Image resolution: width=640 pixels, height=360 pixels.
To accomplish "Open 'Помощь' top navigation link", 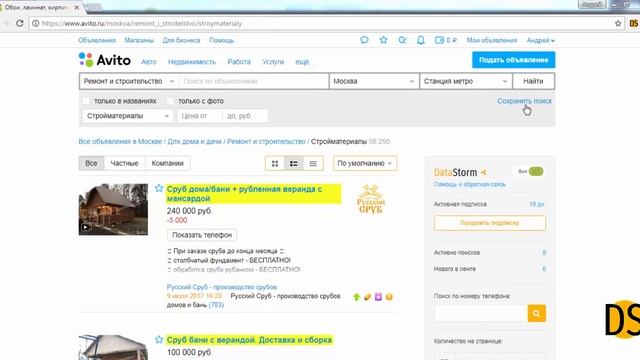I will [222, 40].
